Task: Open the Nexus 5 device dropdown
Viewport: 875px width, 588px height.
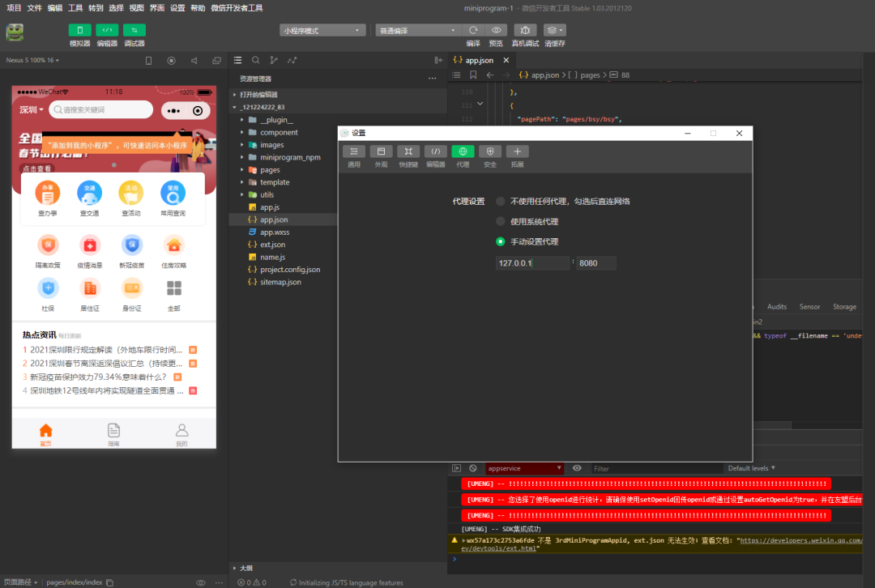Action: (x=32, y=60)
